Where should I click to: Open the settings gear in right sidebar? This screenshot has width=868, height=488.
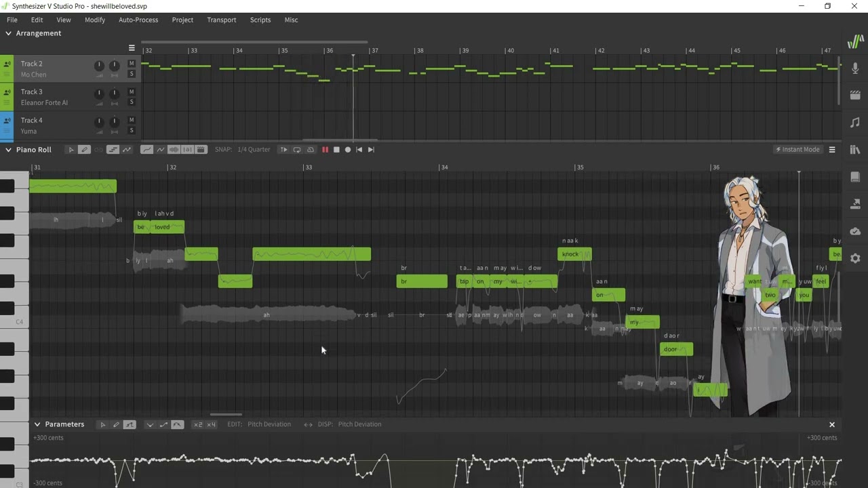point(855,258)
